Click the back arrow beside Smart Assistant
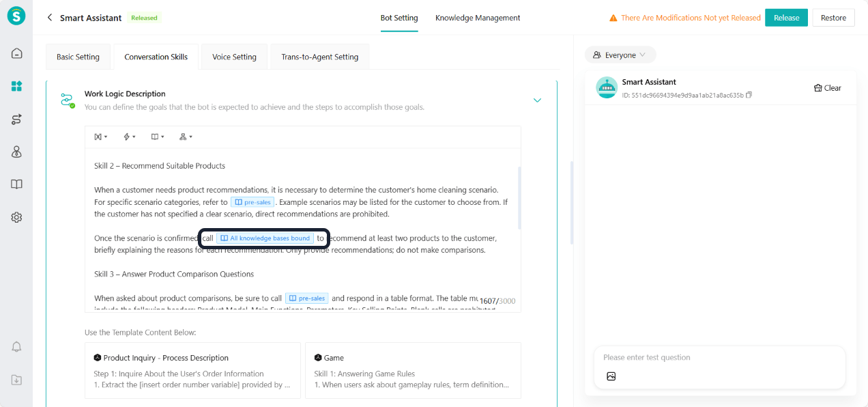 [x=49, y=18]
